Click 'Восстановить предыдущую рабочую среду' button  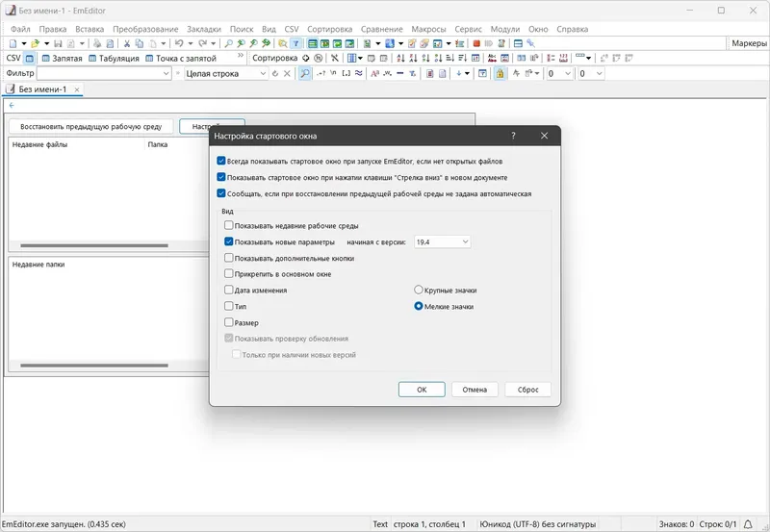tap(90, 127)
